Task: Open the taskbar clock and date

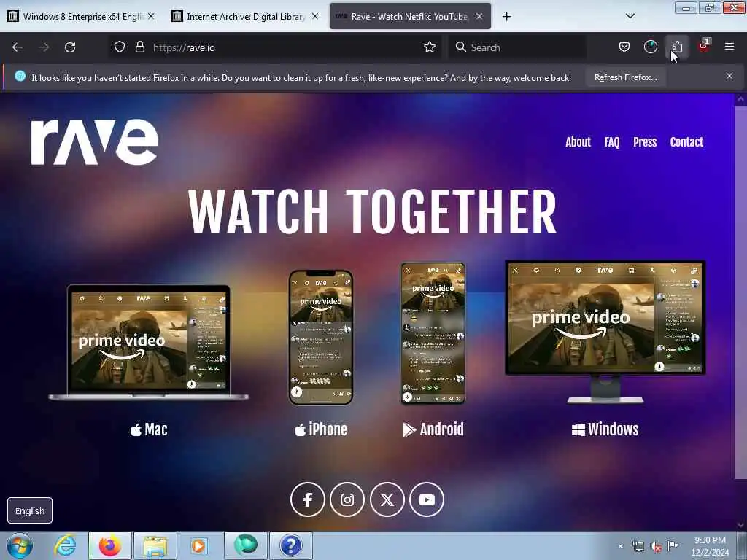Action: tap(710, 546)
